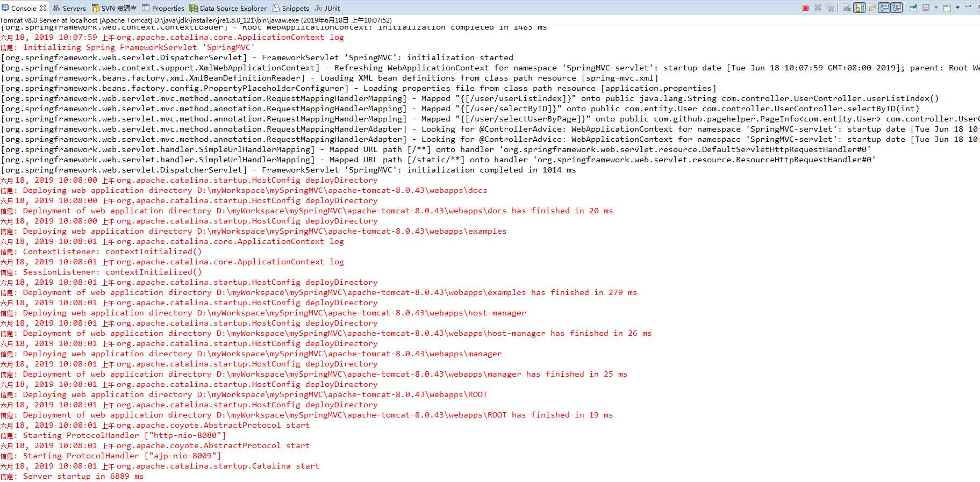
Task: Click the "Mapped URL path [/**]" handler line
Action: (x=435, y=149)
